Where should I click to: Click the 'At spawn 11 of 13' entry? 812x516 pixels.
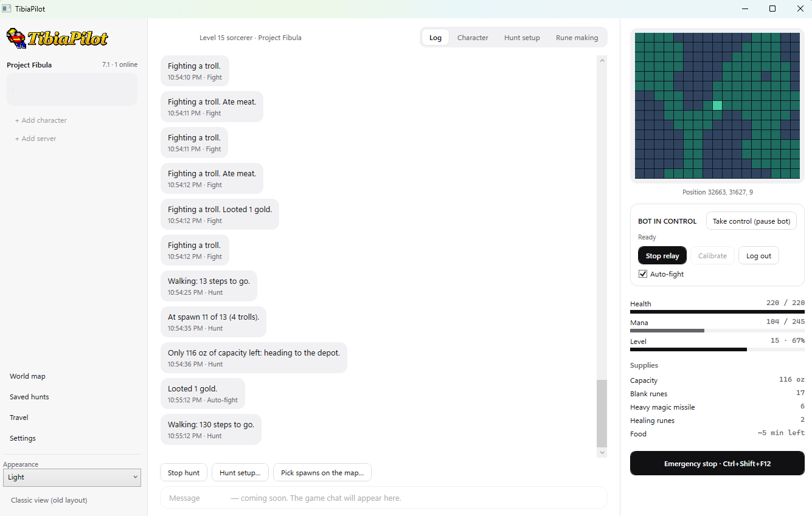pyautogui.click(x=213, y=322)
